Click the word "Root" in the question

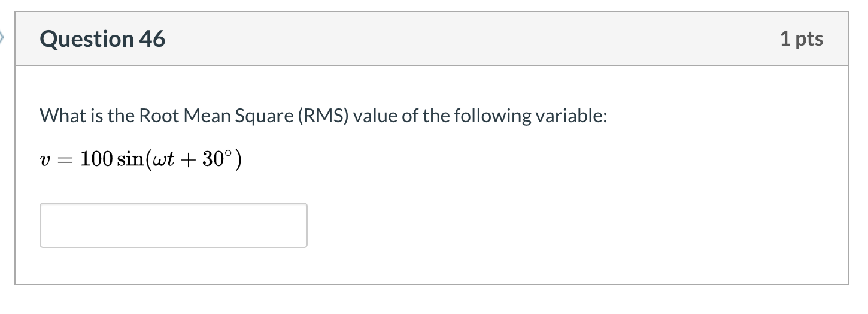(x=157, y=116)
